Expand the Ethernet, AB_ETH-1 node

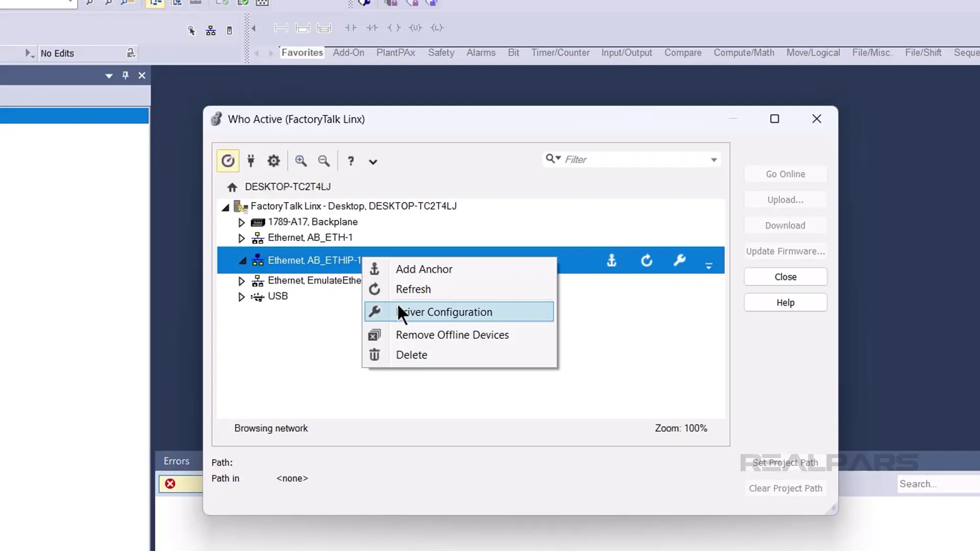pyautogui.click(x=241, y=238)
